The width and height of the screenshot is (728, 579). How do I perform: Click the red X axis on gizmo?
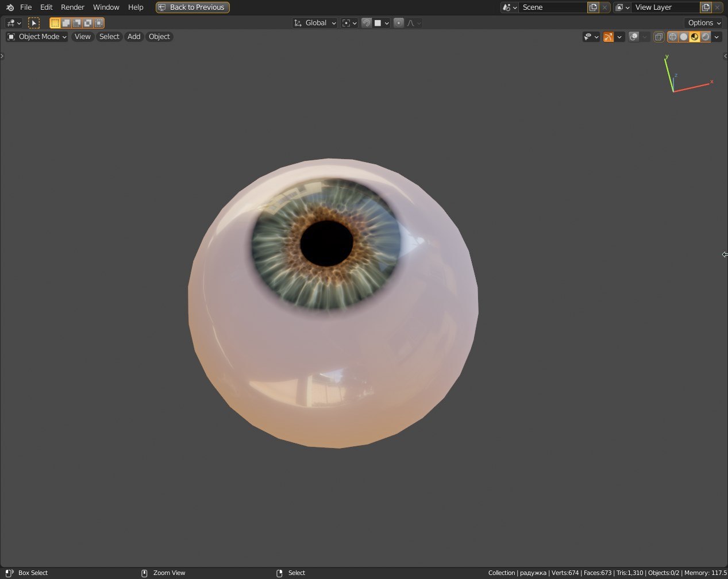(711, 82)
